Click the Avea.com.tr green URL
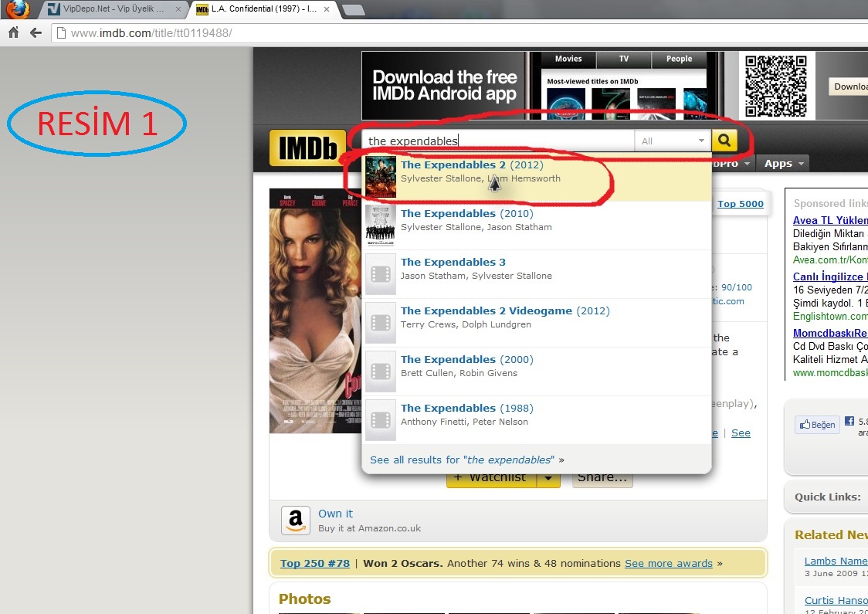 pos(830,260)
